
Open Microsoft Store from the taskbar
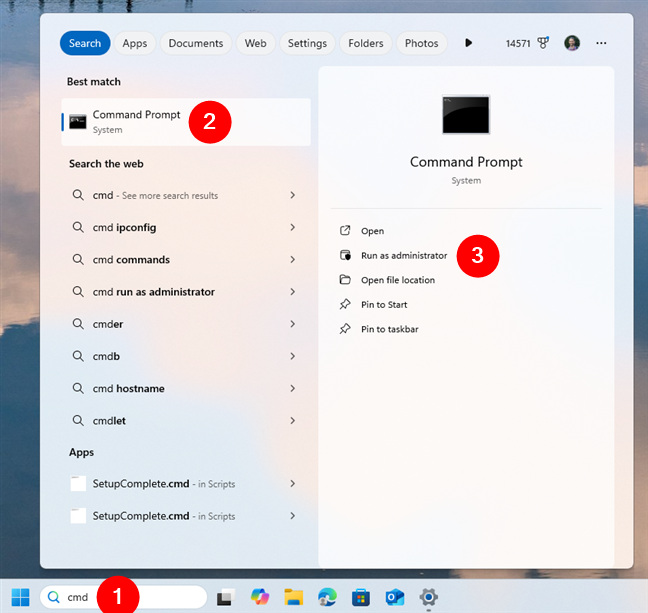361,598
